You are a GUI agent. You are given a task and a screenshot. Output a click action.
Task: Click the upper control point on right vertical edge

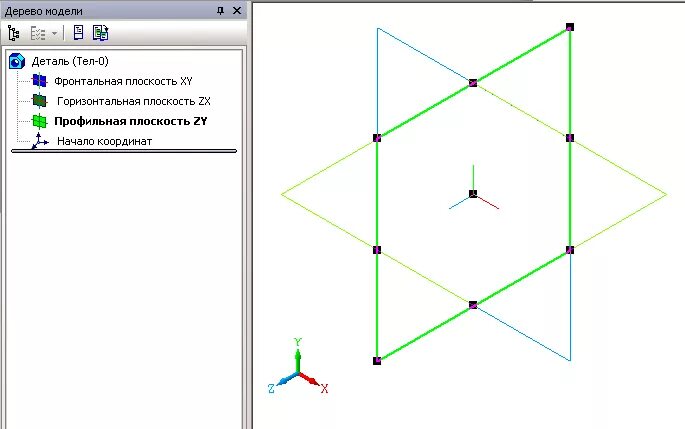tap(570, 138)
